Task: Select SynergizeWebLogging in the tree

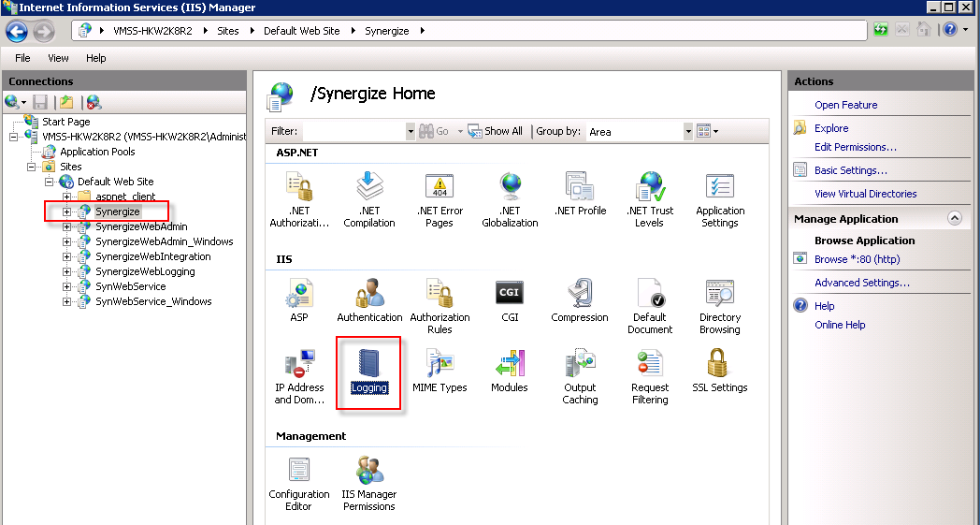Action: coord(145,271)
